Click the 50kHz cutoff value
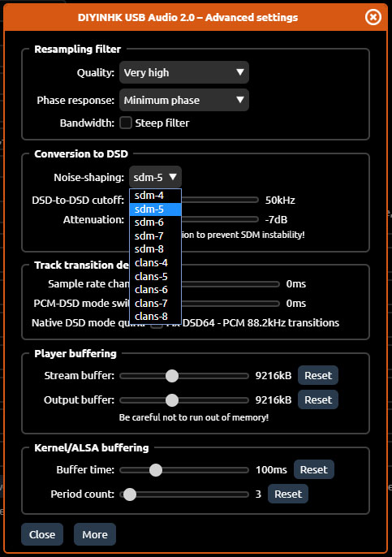Viewport: 392px width, 557px height. click(x=280, y=201)
